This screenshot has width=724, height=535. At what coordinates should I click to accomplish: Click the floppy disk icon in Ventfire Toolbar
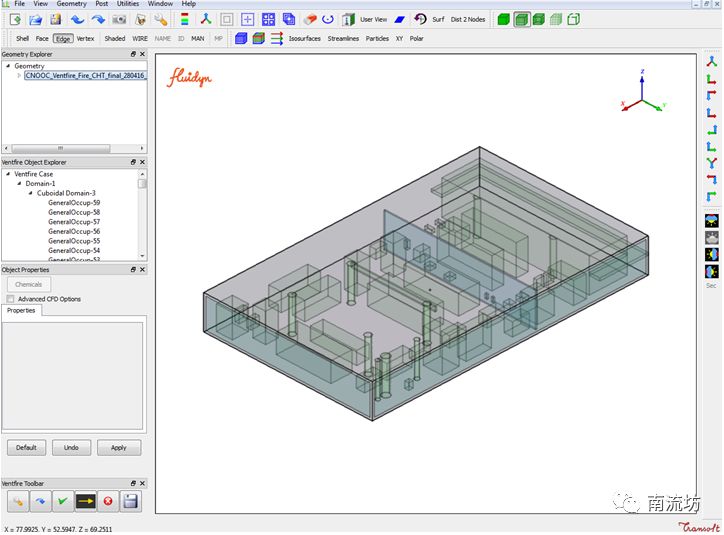click(x=130, y=501)
